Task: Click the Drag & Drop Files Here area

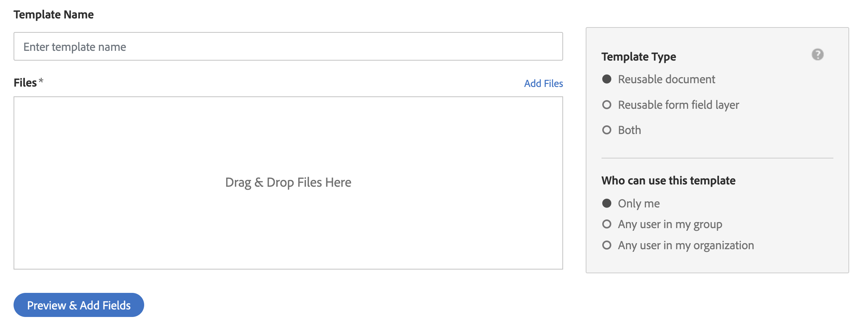Action: point(288,183)
